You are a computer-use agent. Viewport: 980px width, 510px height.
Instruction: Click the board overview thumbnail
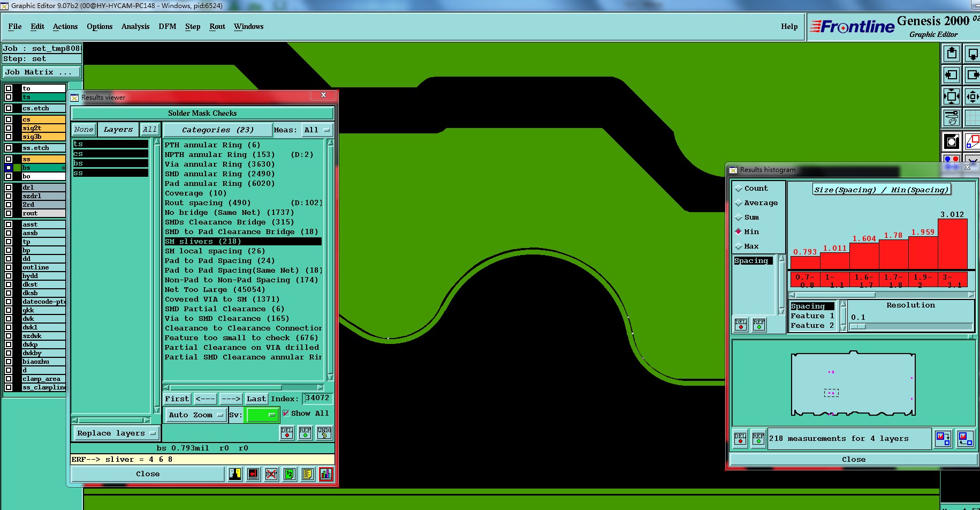tap(853, 384)
